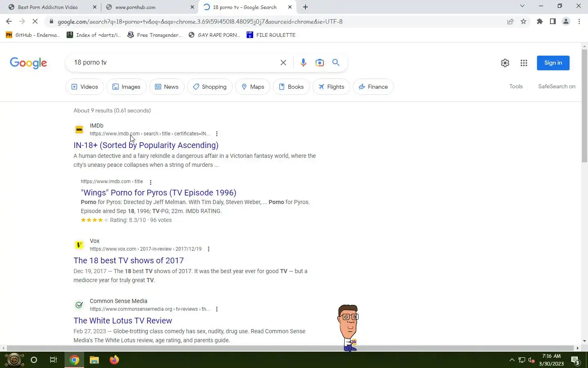588x368 pixels.
Task: Click the volume icon in system tray
Action: (531, 360)
